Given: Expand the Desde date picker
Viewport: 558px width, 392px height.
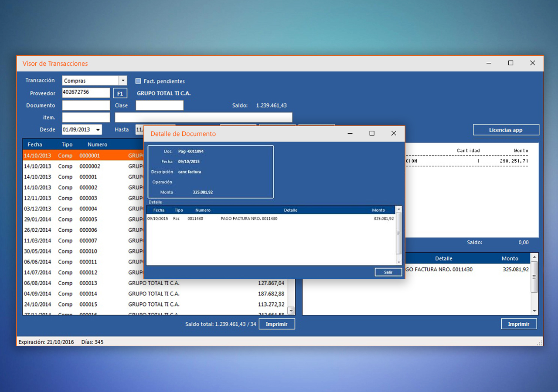Looking at the screenshot, I should coord(98,130).
